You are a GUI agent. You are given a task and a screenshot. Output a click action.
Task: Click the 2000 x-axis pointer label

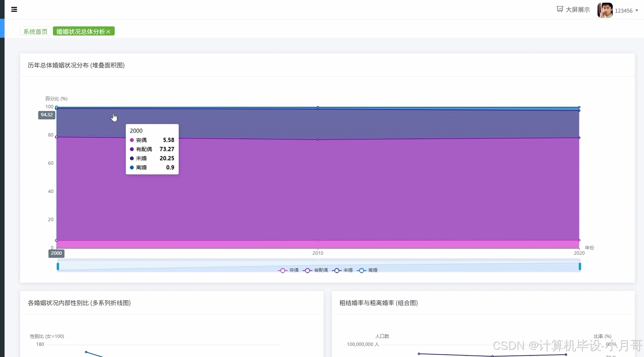click(56, 253)
